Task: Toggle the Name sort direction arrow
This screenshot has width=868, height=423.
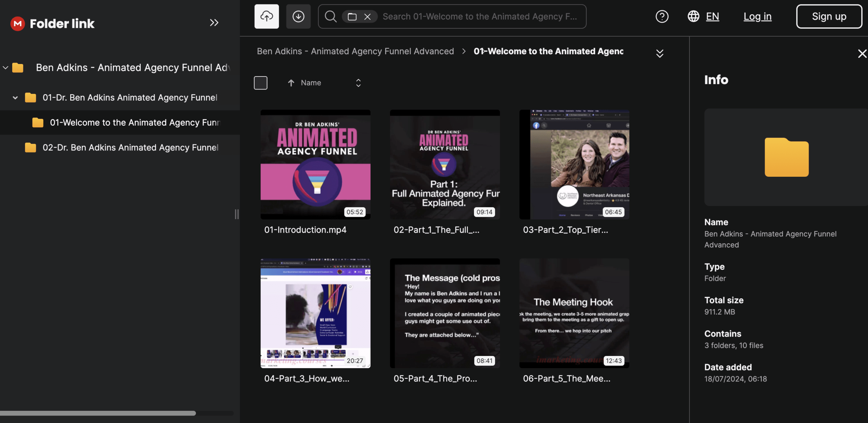Action: click(x=291, y=83)
